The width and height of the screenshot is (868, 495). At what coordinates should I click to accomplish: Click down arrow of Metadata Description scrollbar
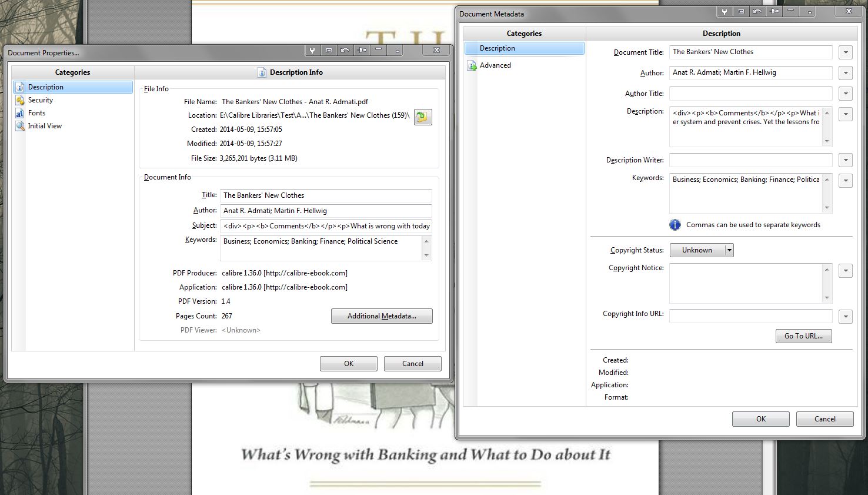pyautogui.click(x=827, y=141)
